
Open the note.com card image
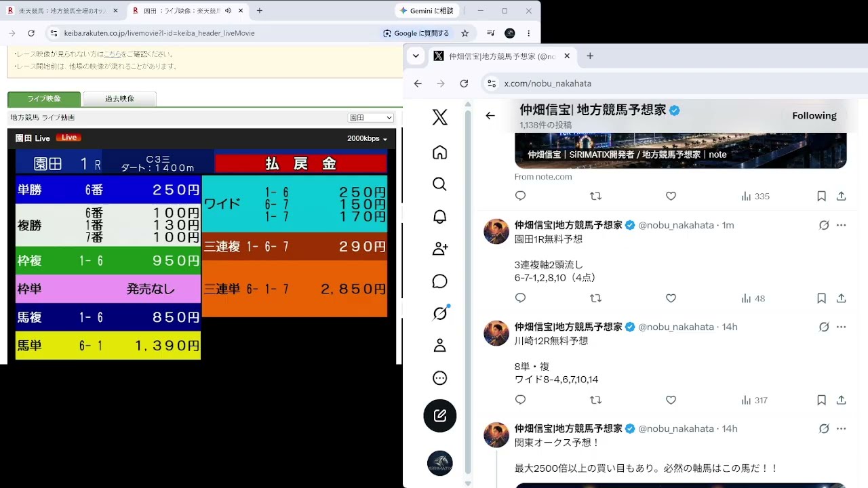pos(681,150)
